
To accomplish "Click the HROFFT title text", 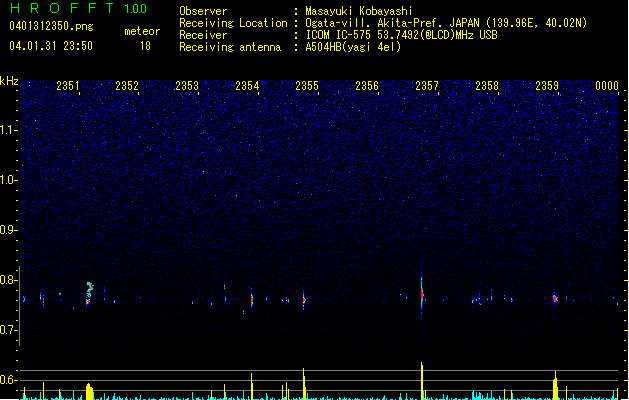I will point(62,8).
